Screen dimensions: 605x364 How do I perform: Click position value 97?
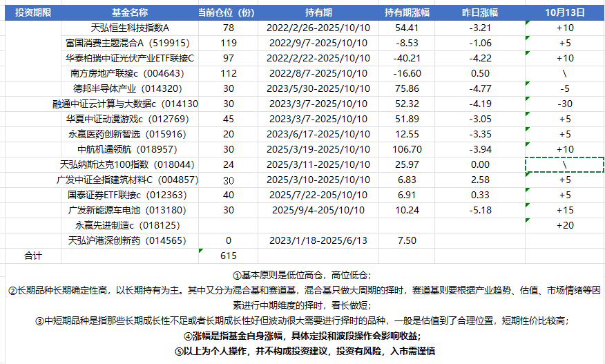click(x=228, y=58)
